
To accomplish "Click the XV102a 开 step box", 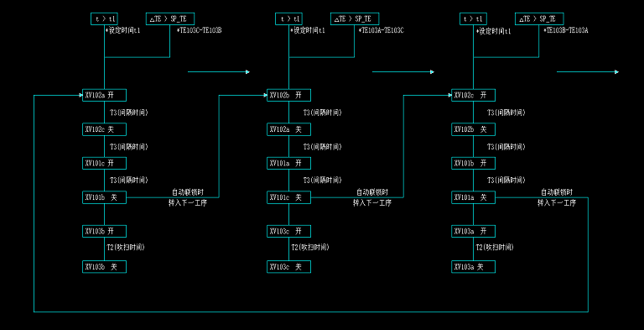I will click(x=104, y=95).
